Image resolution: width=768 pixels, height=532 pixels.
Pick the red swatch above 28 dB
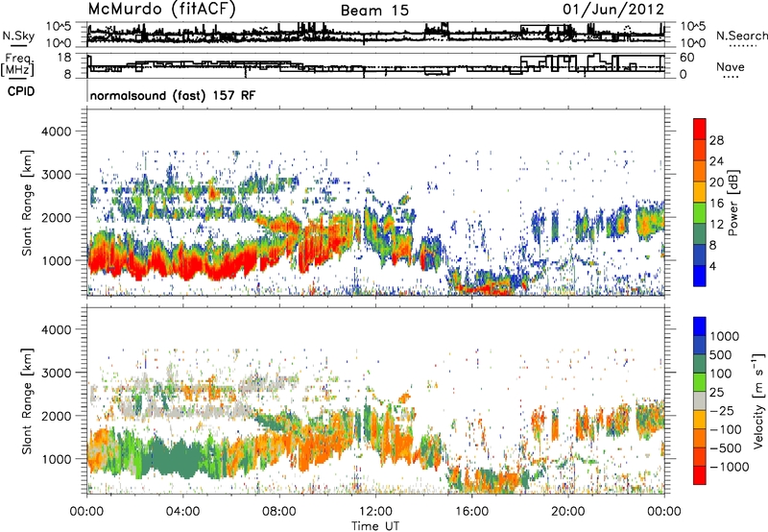point(700,129)
